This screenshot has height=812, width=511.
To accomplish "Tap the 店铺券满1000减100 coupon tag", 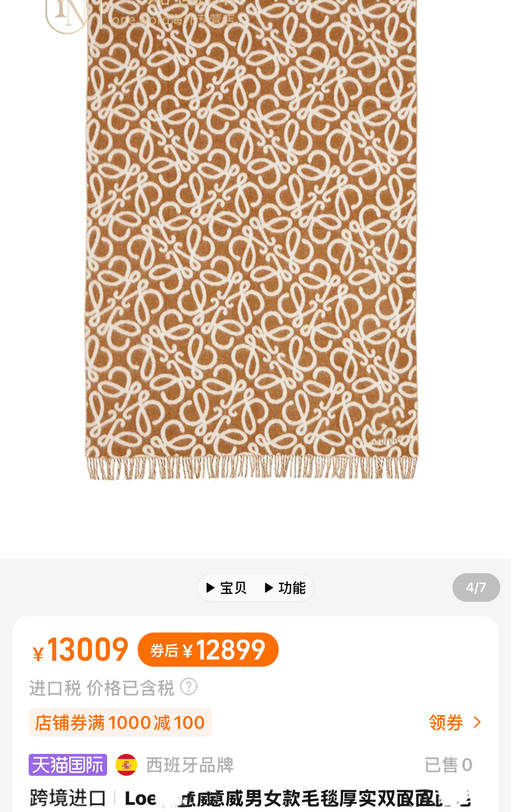I will 120,722.
